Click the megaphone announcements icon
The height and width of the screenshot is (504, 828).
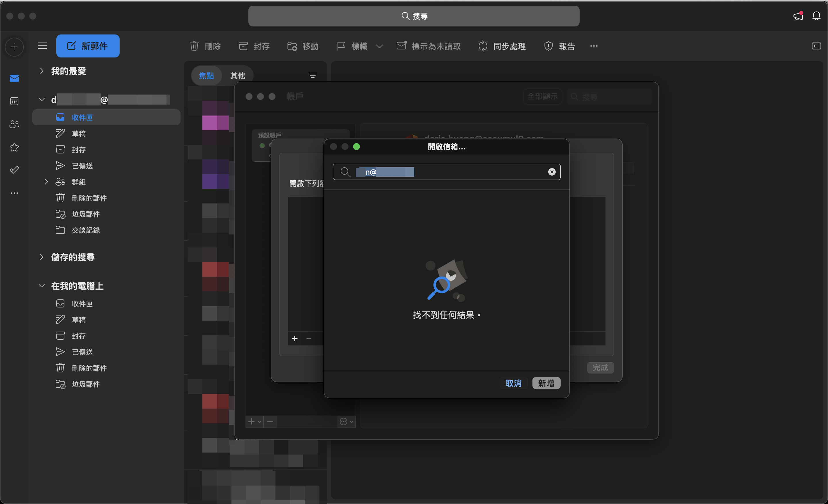pyautogui.click(x=798, y=16)
